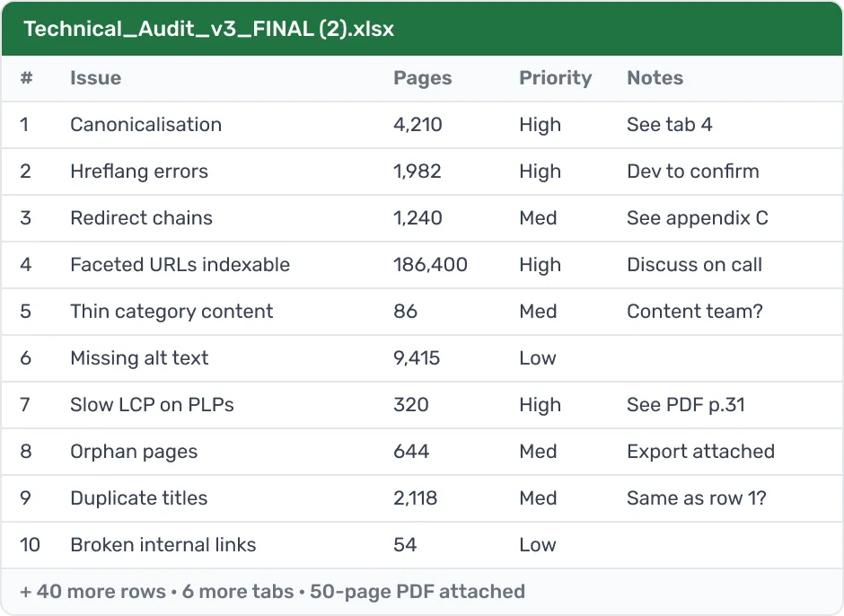Click the 9,415 pages value
Viewport: 844px width, 616px height.
417,358
